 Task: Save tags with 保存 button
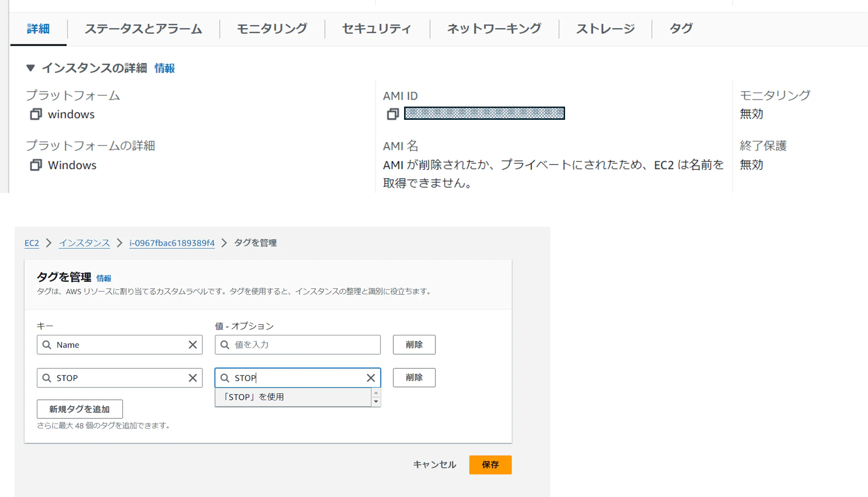tap(490, 465)
